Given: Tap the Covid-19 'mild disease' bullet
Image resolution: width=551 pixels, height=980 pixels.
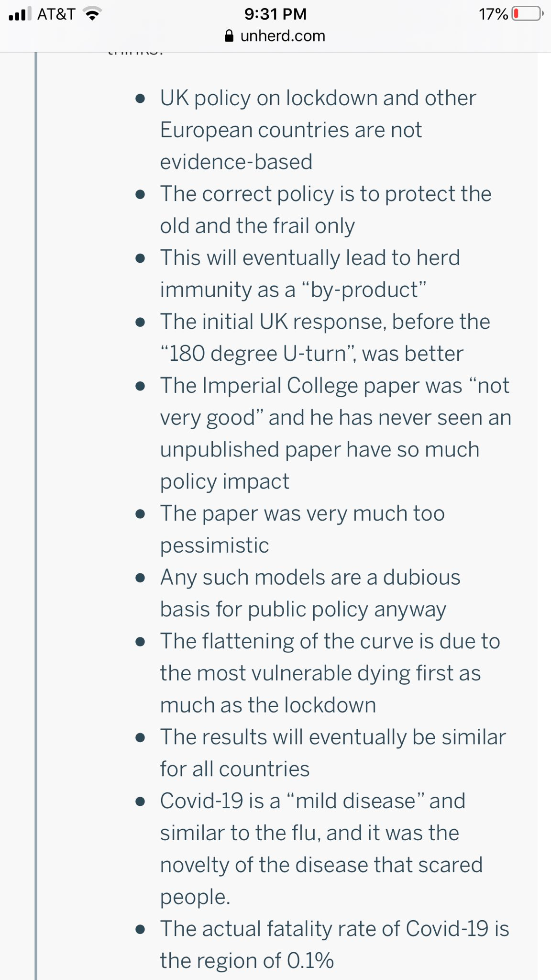Looking at the screenshot, I should point(321,848).
